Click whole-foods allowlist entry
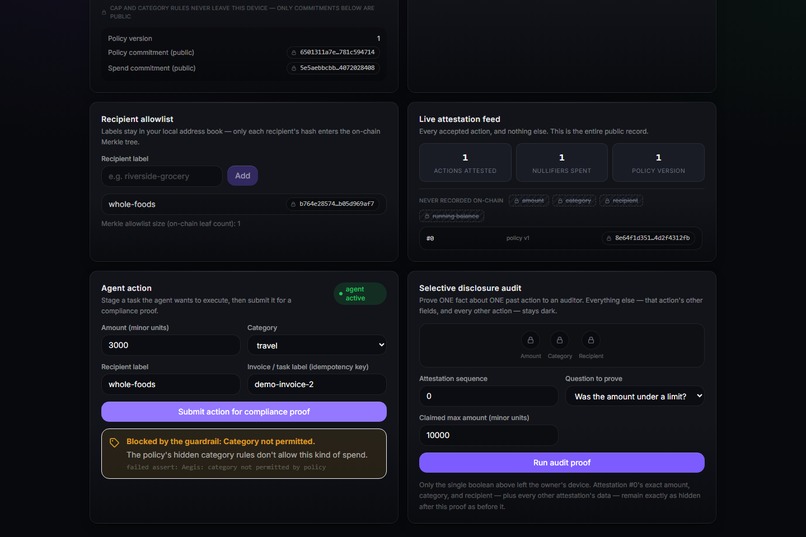Screen dimensions: 806x537 [x=244, y=204]
